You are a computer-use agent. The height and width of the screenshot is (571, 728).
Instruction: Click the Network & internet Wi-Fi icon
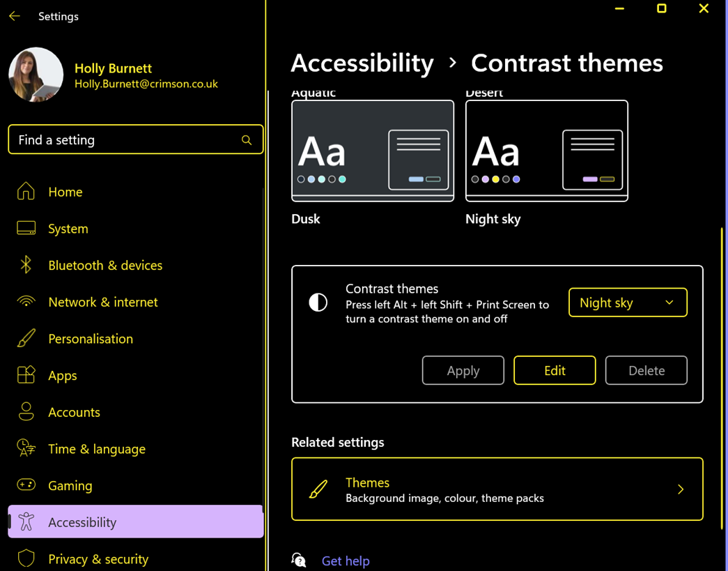pos(26,302)
